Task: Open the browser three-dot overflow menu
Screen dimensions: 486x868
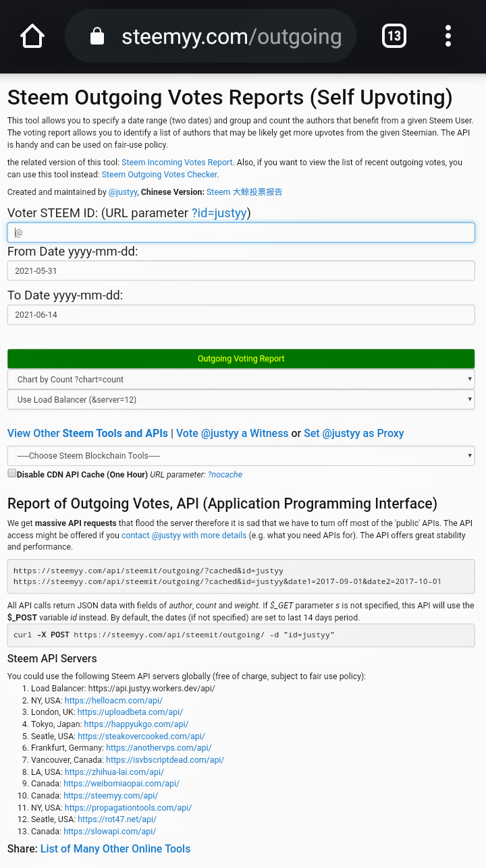Action: pyautogui.click(x=448, y=36)
